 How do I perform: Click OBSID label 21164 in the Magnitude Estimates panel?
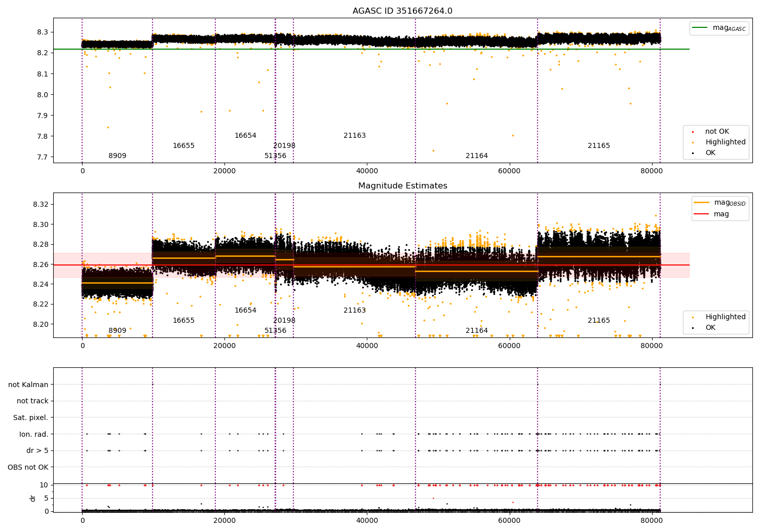point(477,331)
